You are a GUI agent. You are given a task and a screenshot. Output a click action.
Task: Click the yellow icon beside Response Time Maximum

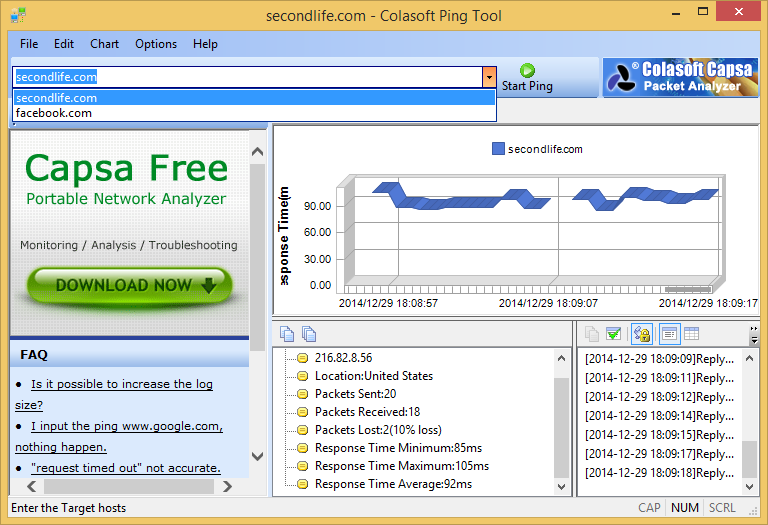click(x=303, y=466)
